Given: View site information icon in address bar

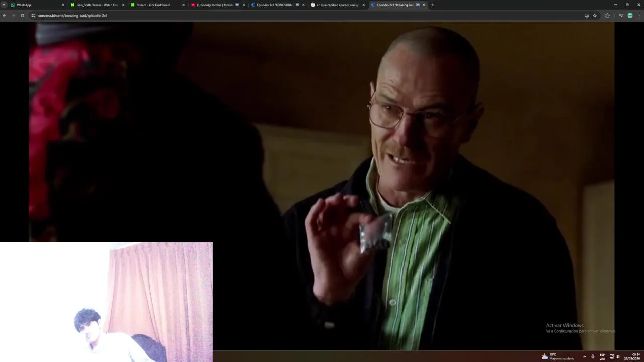Looking at the screenshot, I should click(x=33, y=15).
